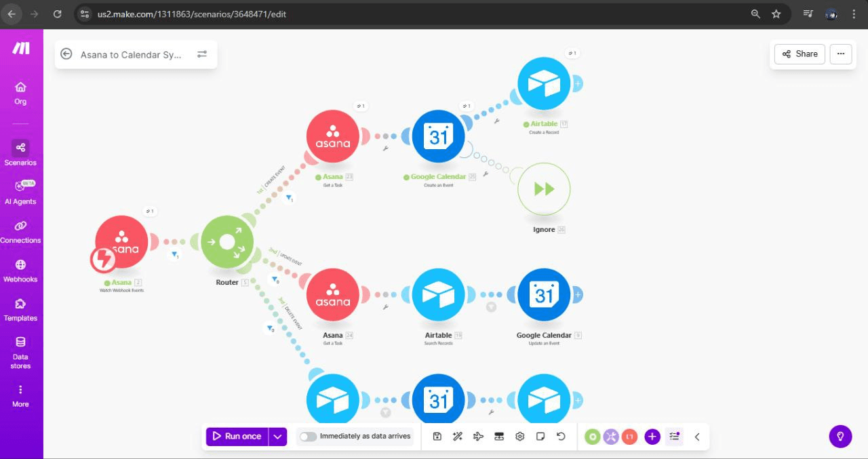868x459 pixels.
Task: Open the green flow control tools
Action: pos(593,437)
